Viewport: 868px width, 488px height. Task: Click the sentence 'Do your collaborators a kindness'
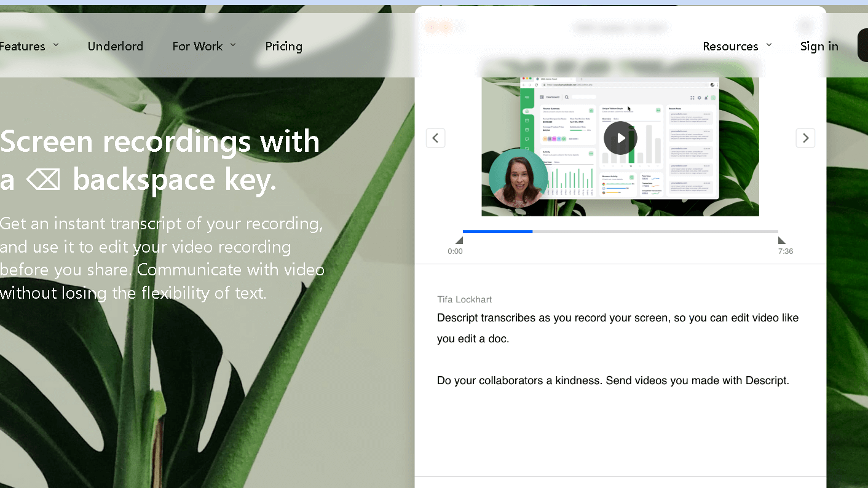tap(520, 380)
